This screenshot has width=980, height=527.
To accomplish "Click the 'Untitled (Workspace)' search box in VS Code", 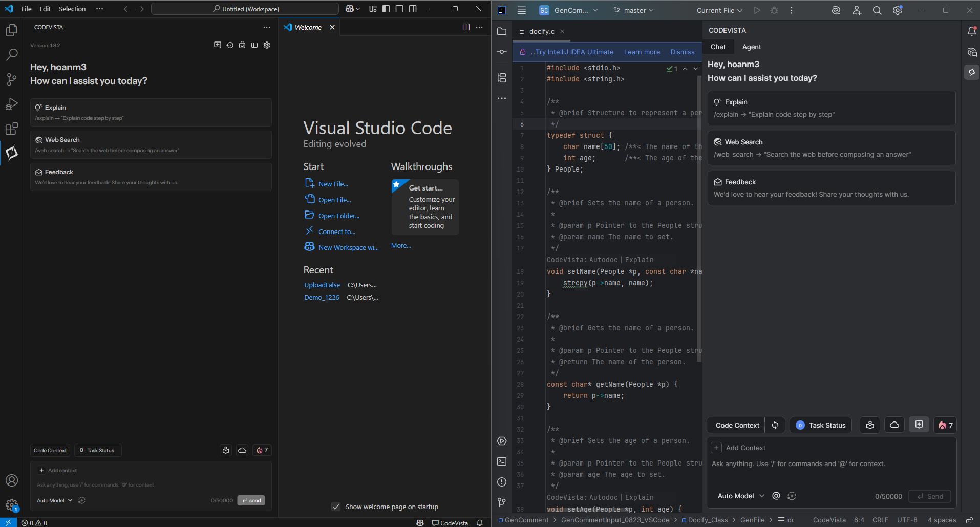I will (245, 9).
